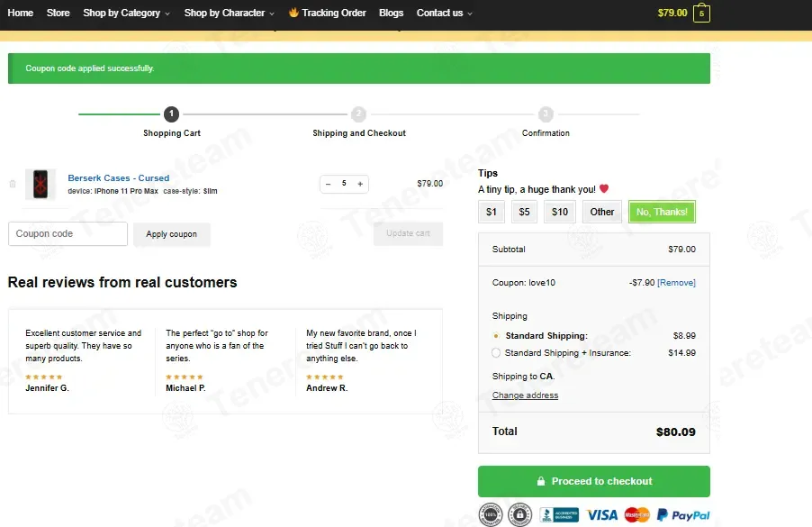Viewport: 812px width, 527px height.
Task: Choose the No, Thanks! tip option
Action: [662, 212]
